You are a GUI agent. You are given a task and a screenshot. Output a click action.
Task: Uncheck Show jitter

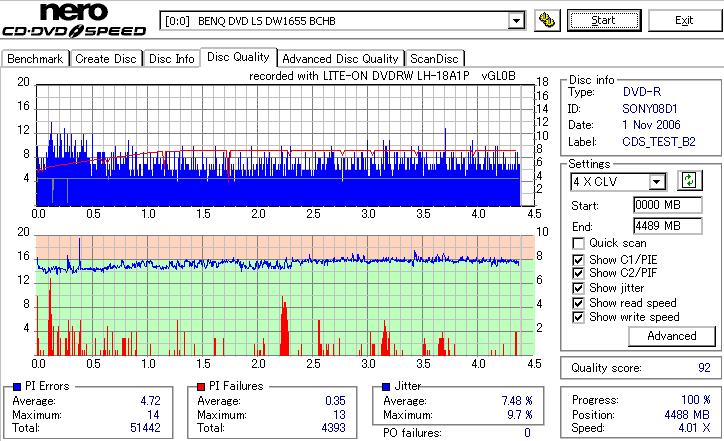click(x=578, y=288)
